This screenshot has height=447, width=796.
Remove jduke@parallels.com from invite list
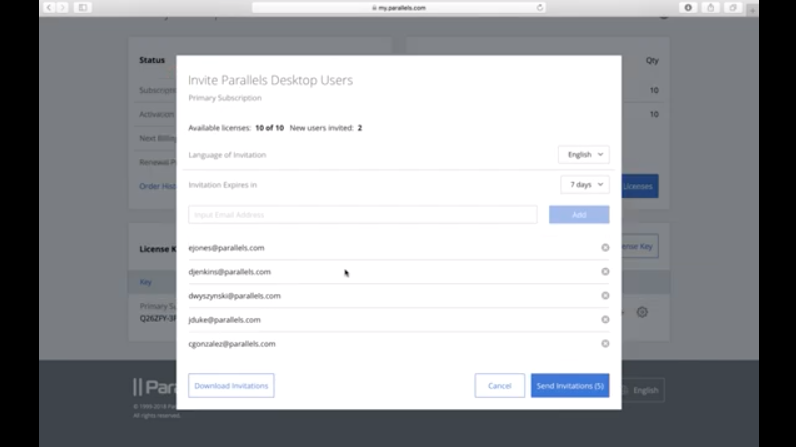(605, 320)
